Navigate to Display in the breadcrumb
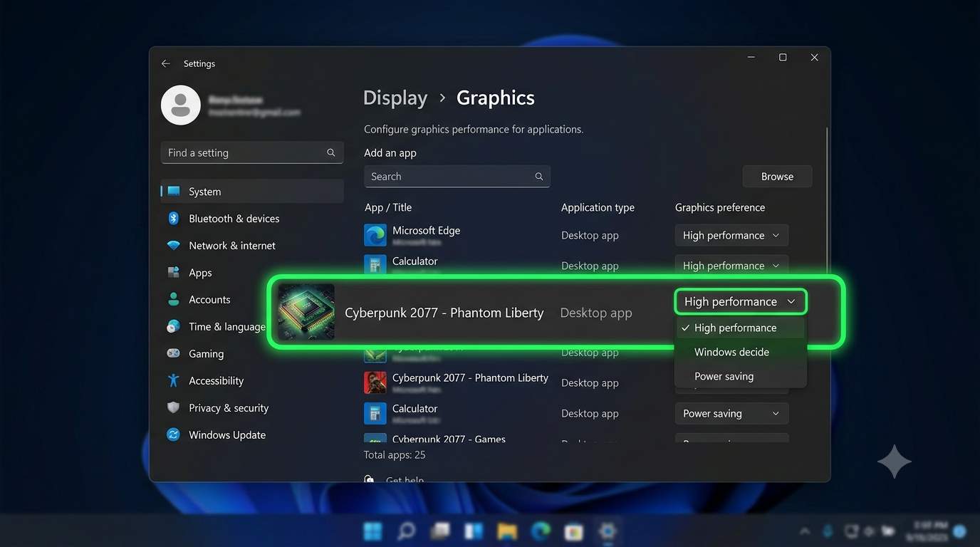This screenshot has height=547, width=980. click(x=395, y=98)
